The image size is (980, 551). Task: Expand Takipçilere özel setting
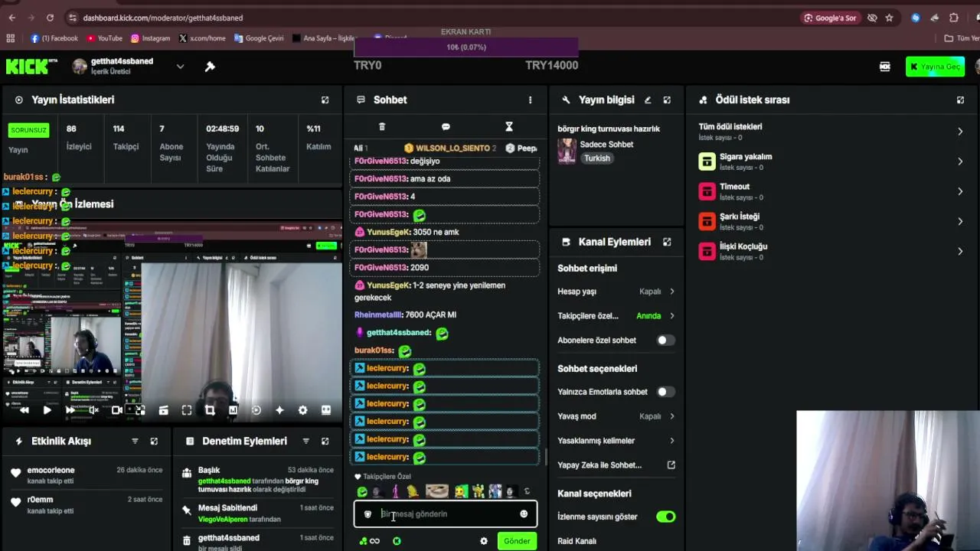click(616, 316)
